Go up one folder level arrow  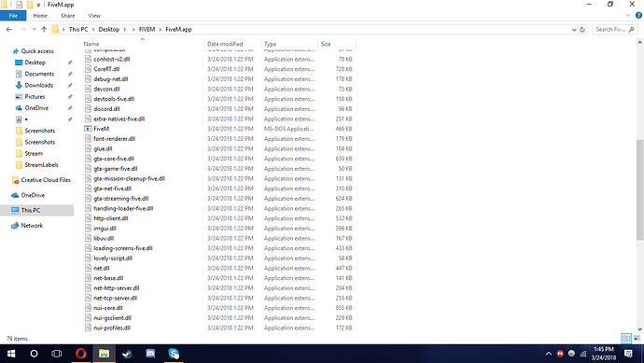[44, 30]
